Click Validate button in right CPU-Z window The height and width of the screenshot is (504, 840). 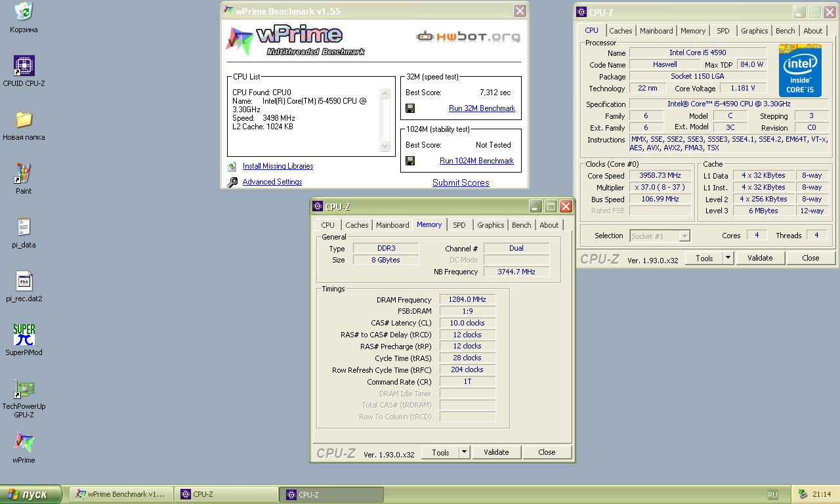coord(760,258)
